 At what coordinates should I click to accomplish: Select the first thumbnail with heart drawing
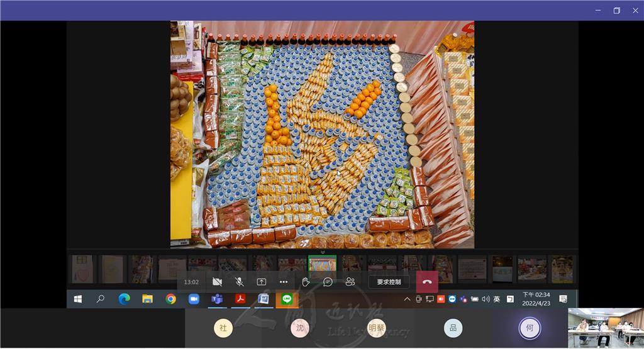tap(82, 269)
